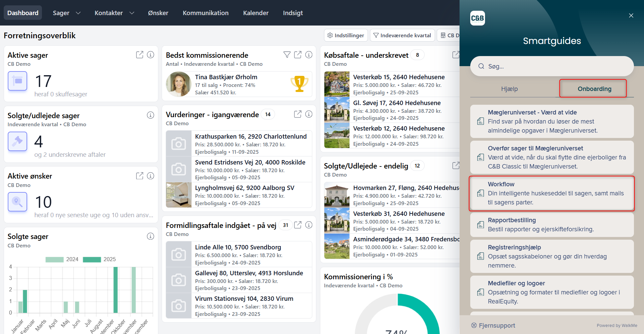Toggle the 2024 legend series in chart

pyautogui.click(x=62, y=259)
